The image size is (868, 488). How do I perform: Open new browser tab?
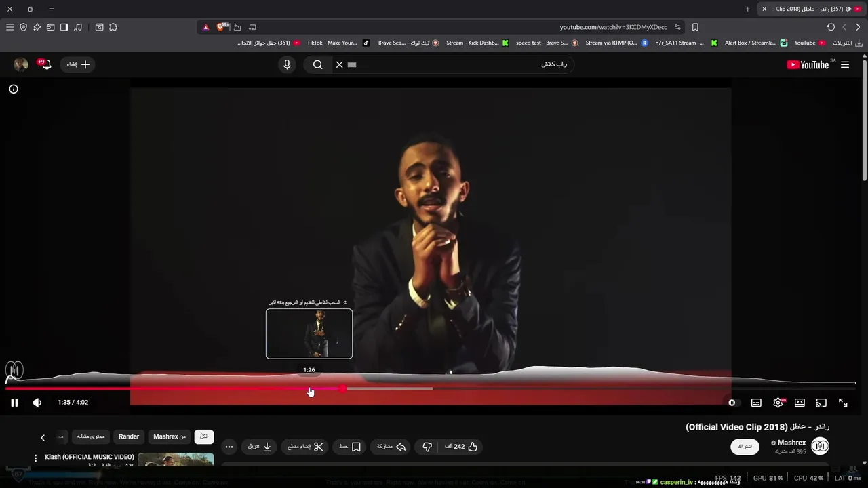748,9
